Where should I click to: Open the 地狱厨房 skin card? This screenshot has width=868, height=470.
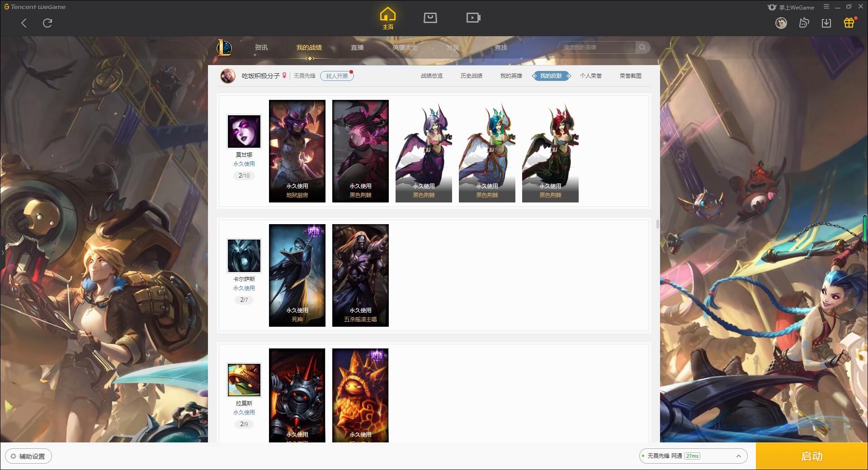tap(297, 151)
